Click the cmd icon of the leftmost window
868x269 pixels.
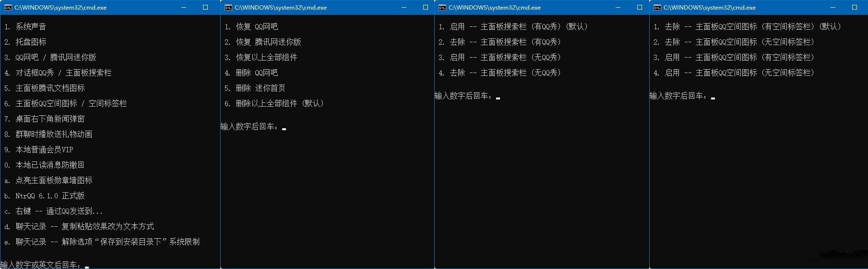click(8, 8)
